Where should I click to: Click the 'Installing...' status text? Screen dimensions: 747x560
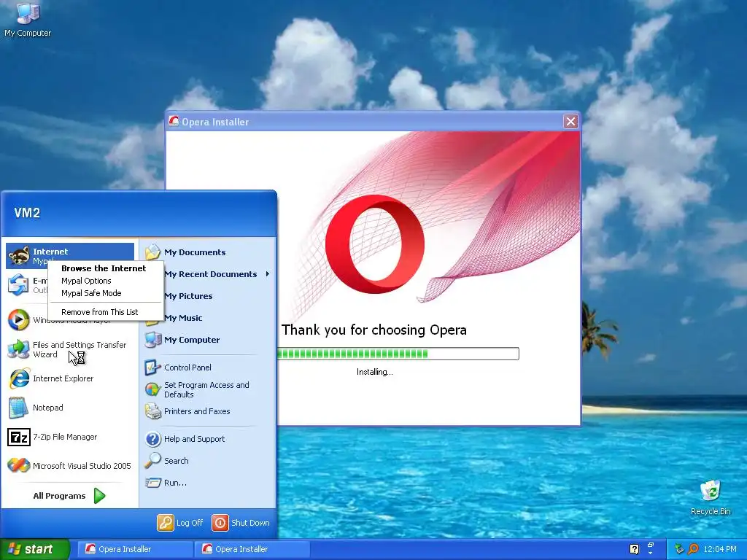point(374,372)
